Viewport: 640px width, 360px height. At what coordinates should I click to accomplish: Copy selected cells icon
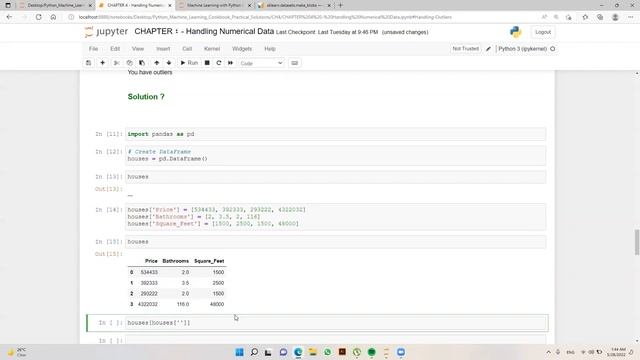pyautogui.click(x=129, y=63)
